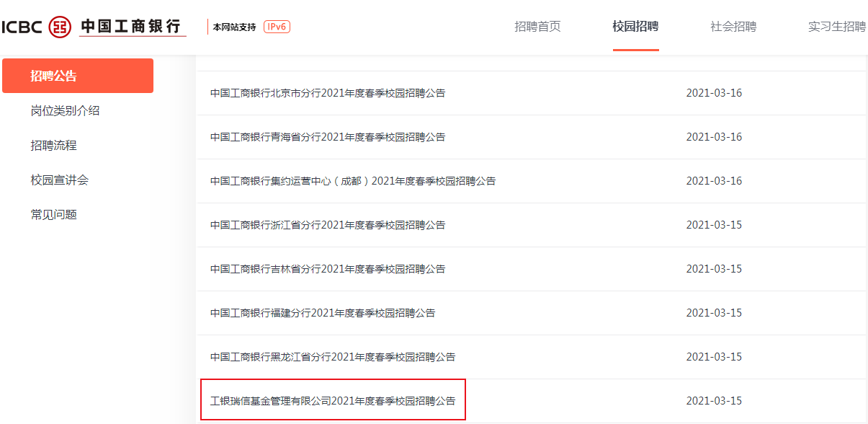Click the 中国工商银行 header wordmark
This screenshot has height=424, width=868.
click(130, 27)
